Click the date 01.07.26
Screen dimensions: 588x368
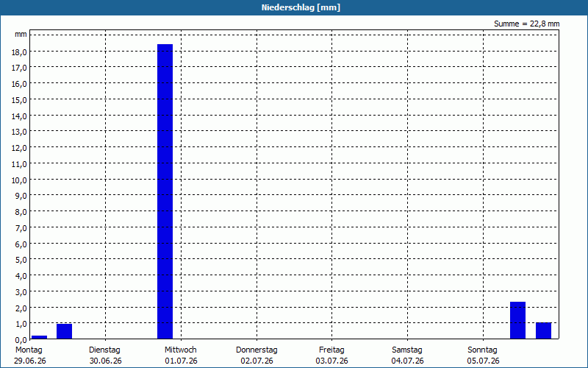coord(181,361)
